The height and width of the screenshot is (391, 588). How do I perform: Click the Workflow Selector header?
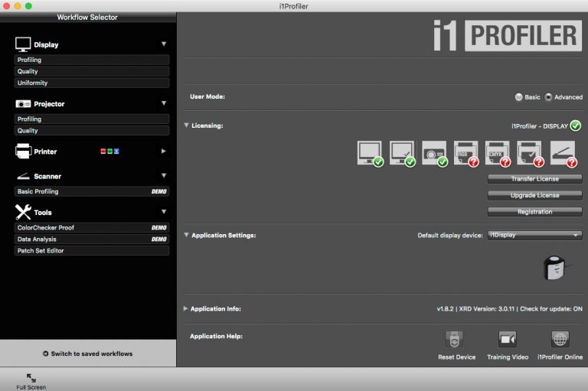pos(87,18)
